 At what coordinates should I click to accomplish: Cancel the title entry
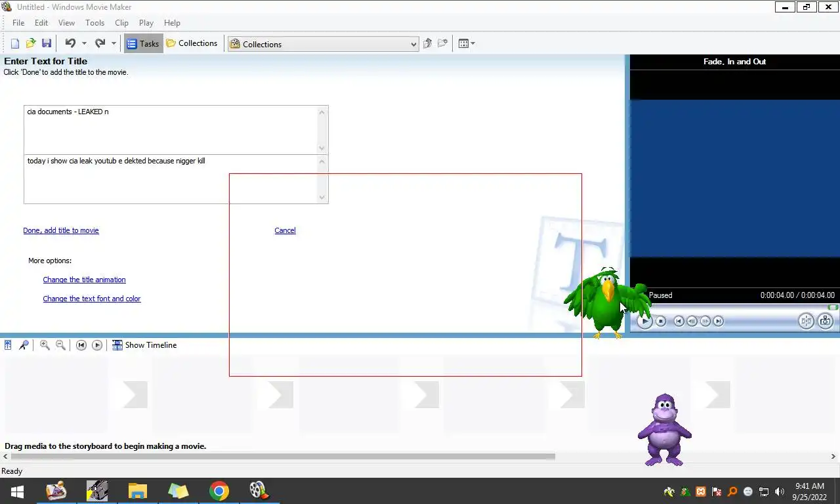pyautogui.click(x=285, y=230)
